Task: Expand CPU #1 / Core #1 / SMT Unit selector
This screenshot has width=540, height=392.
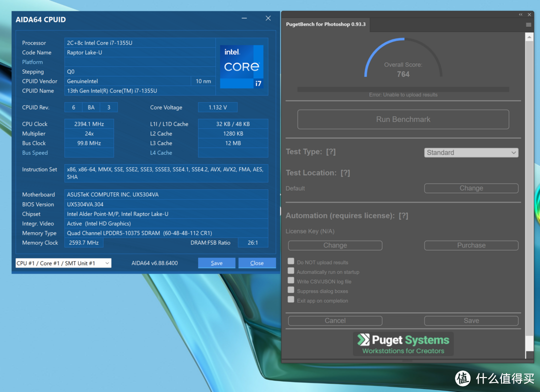Action: (x=63, y=263)
